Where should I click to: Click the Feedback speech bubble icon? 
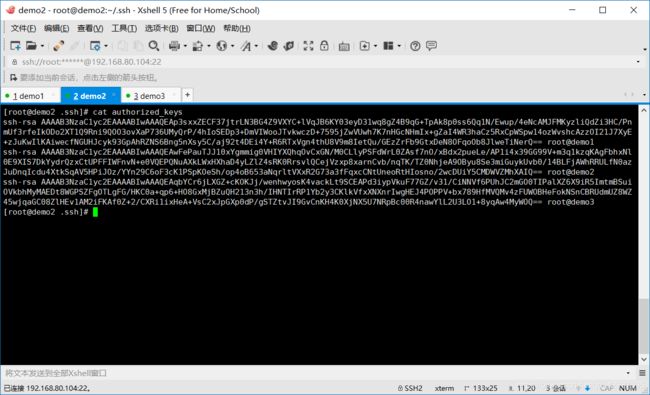point(432,46)
